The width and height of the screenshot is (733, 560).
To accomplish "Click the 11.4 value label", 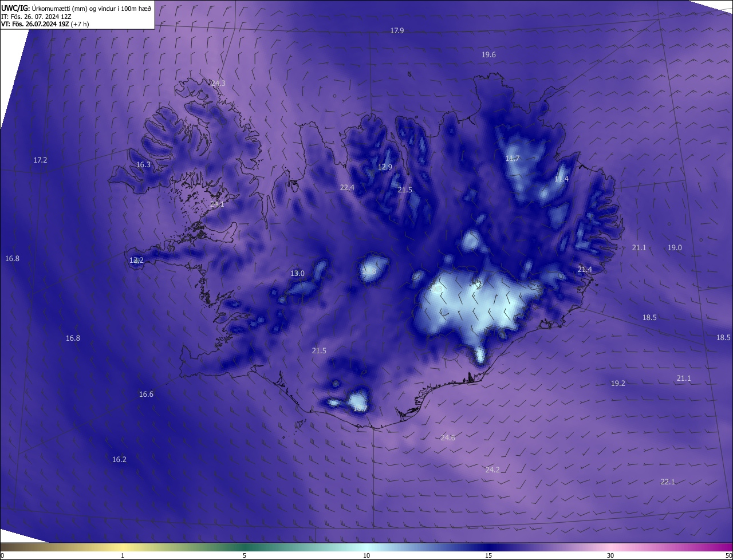I will click(x=561, y=179).
